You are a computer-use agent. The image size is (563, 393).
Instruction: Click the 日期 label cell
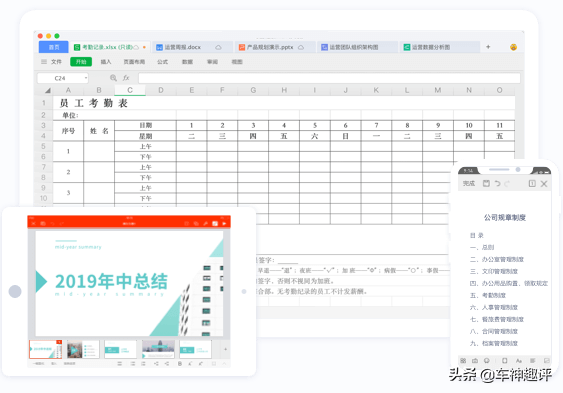[x=145, y=125]
